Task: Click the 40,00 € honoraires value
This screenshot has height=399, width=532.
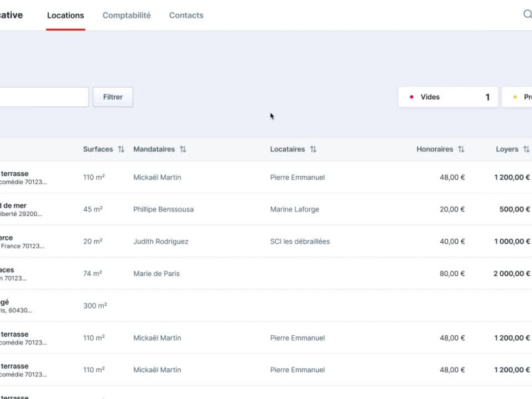Action: (x=452, y=241)
